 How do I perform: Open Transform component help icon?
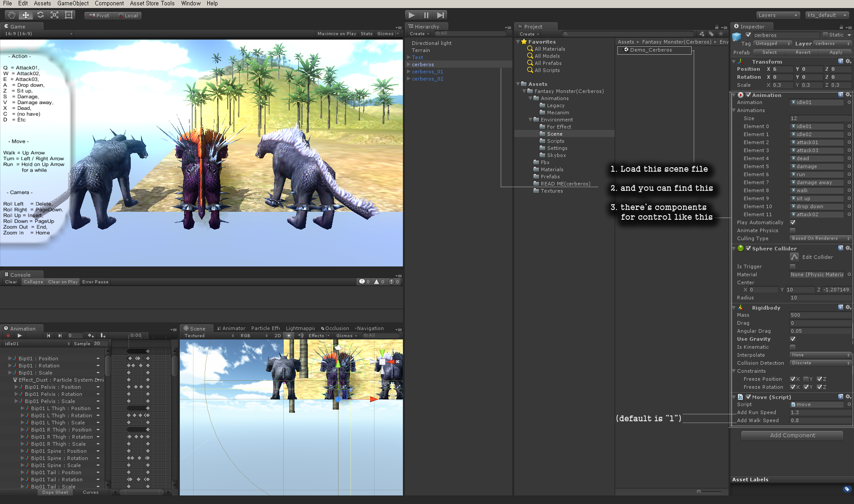click(x=840, y=61)
